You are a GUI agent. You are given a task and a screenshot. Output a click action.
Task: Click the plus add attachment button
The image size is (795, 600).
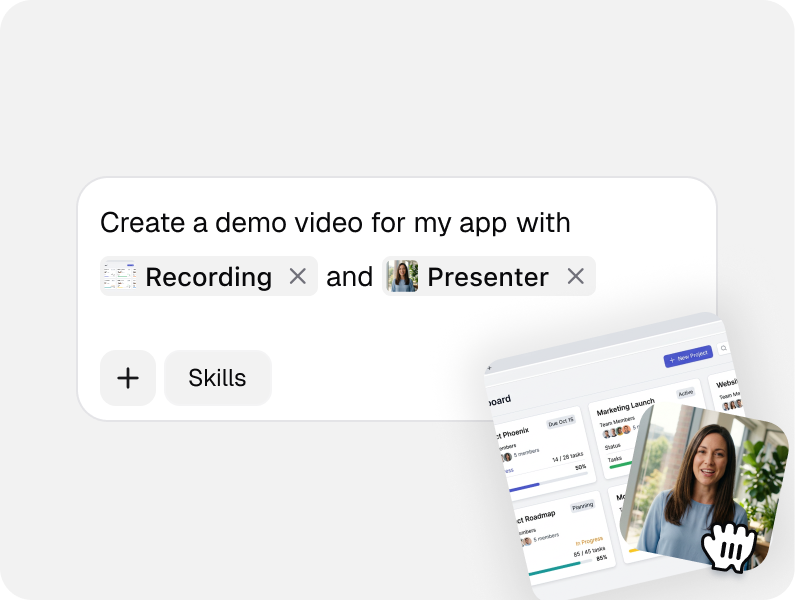click(x=128, y=378)
